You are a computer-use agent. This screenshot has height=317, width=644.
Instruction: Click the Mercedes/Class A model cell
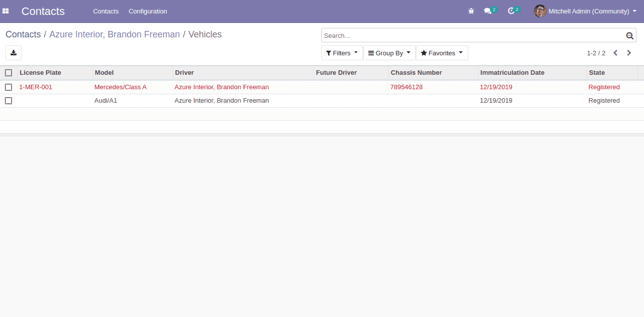point(121,87)
